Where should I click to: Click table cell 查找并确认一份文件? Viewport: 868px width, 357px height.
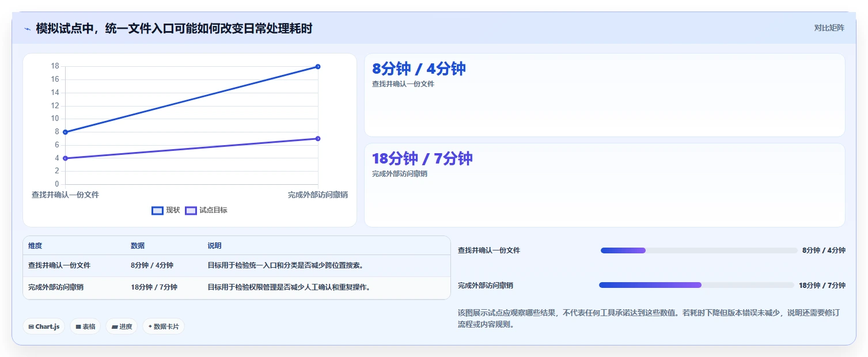pyautogui.click(x=59, y=265)
